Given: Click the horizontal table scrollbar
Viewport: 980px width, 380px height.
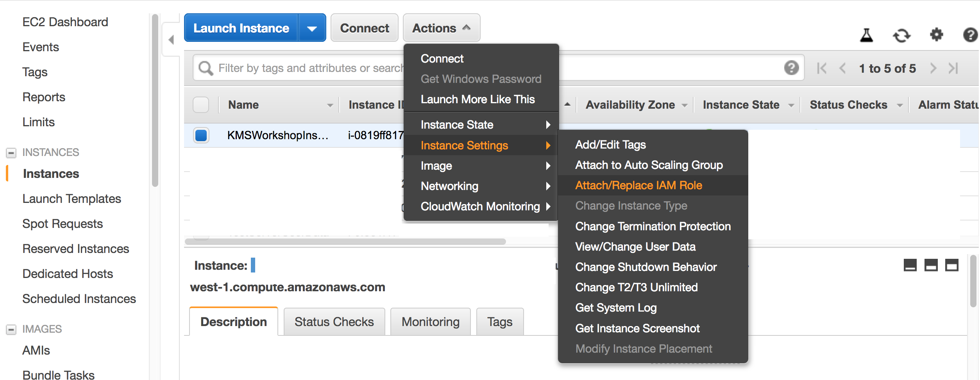Looking at the screenshot, I should click(x=345, y=242).
